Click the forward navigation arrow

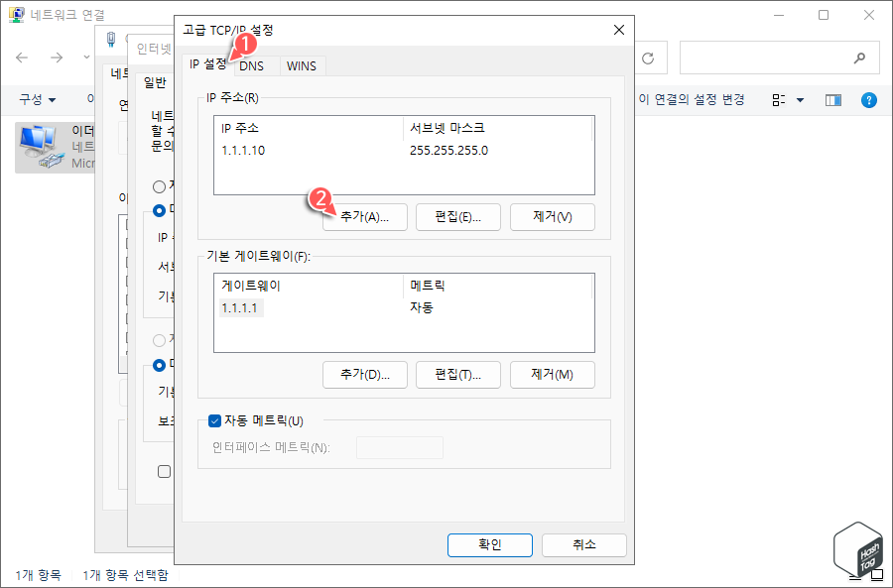[x=58, y=57]
